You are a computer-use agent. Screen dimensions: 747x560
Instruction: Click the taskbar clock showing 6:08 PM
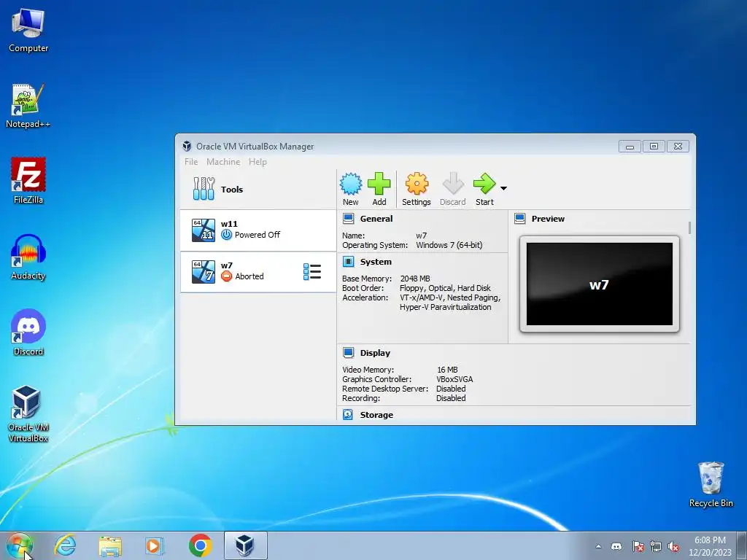coord(710,545)
